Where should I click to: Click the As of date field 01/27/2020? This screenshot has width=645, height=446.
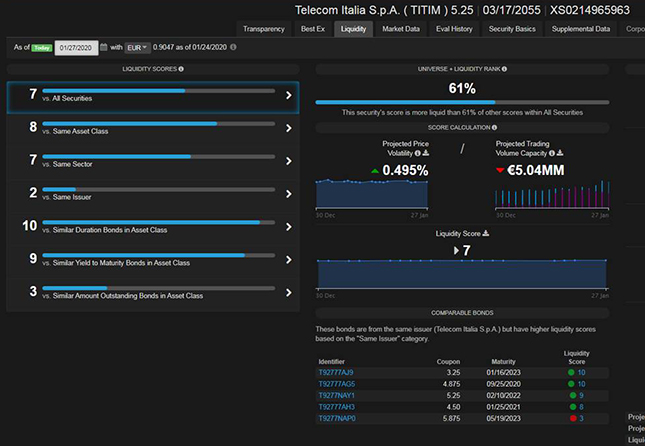(76, 48)
